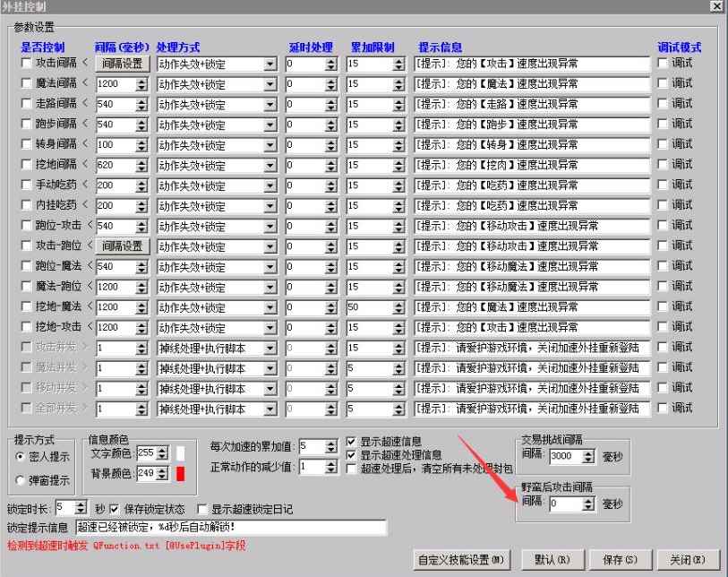Viewport: 728px width, 577px height.
Task: Adjust the 野蛮后攻击间隔 spinner arrows
Action: pos(588,504)
